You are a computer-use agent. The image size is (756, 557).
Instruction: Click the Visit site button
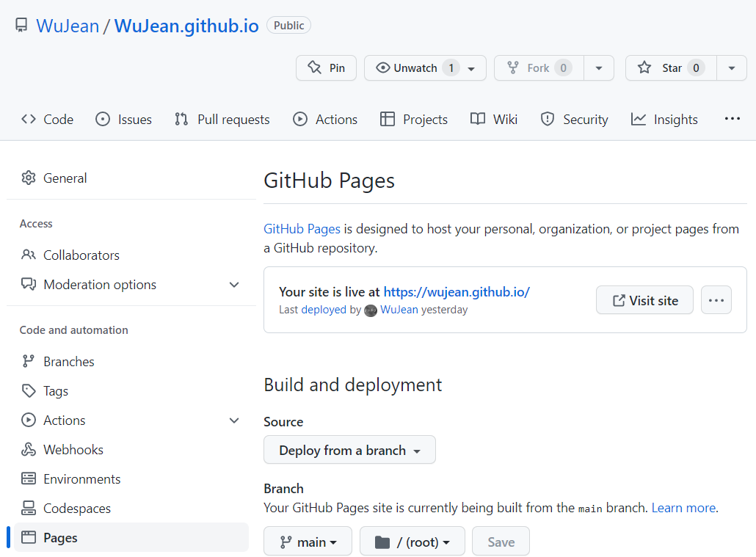644,300
